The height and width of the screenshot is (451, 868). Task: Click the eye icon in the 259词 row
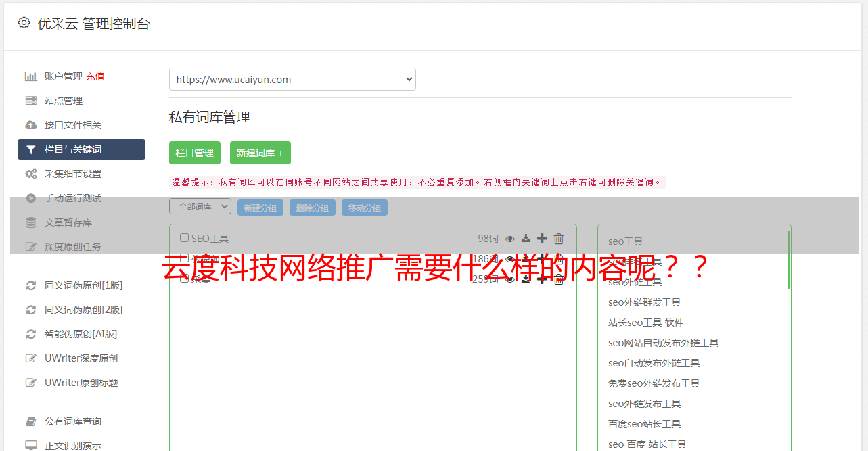(510, 279)
